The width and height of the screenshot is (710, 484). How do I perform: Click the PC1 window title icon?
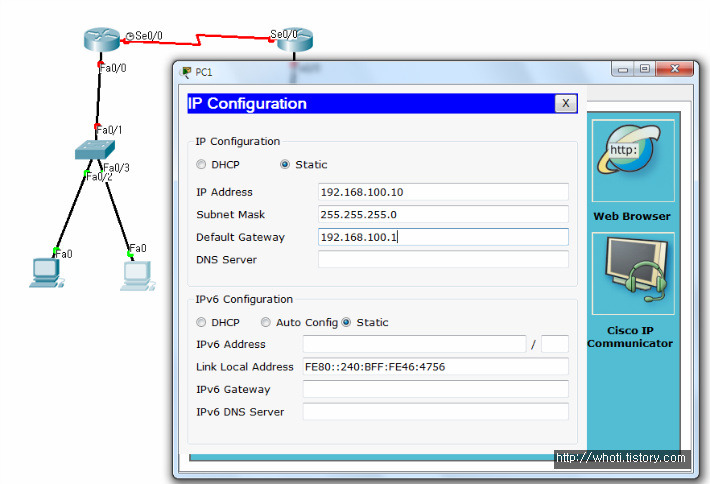point(186,72)
